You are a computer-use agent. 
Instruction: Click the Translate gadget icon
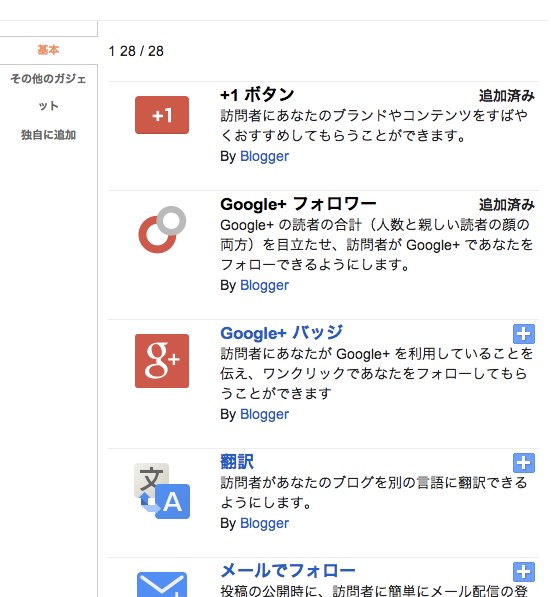[x=162, y=490]
